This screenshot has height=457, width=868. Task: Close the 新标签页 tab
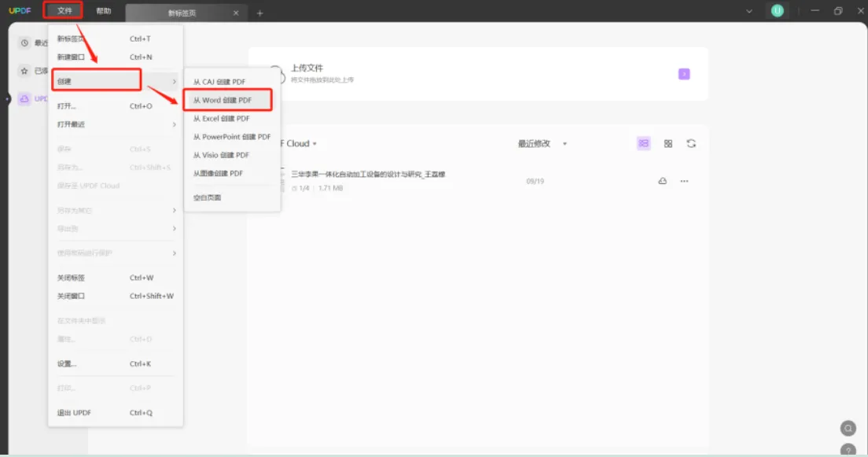coord(236,13)
